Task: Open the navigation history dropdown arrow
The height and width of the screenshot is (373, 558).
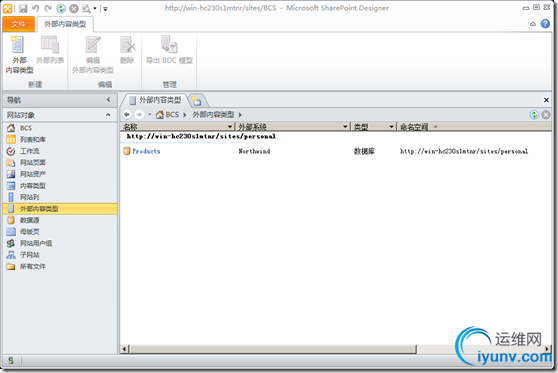Action: [150, 115]
